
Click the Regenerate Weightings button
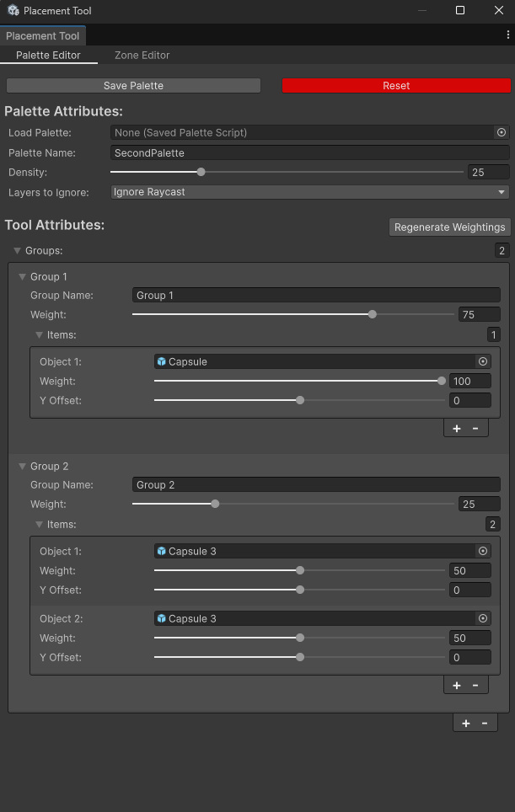(450, 227)
